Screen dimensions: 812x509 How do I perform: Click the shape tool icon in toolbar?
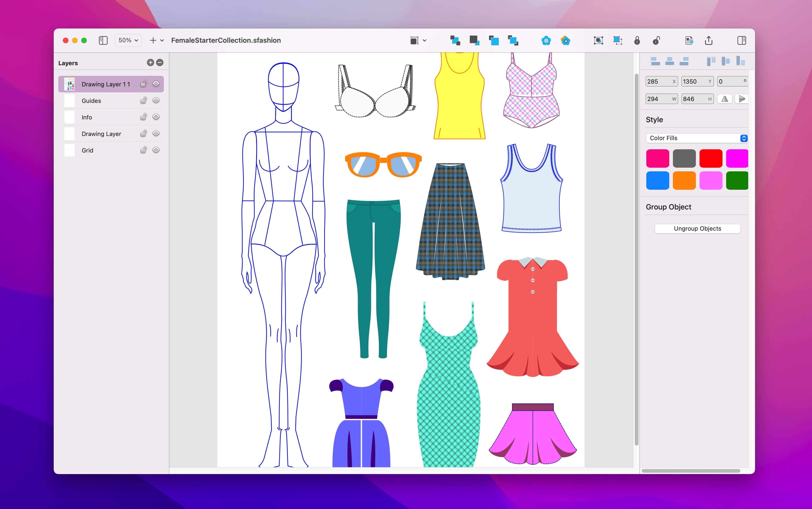[414, 41]
